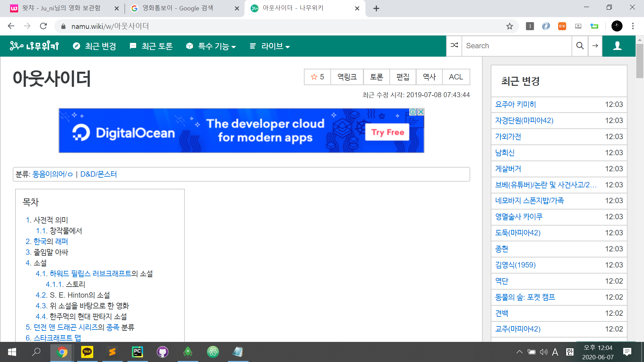Screen dimensions: 644x362
Task: Click the search magnifier icon
Action: click(580, 46)
